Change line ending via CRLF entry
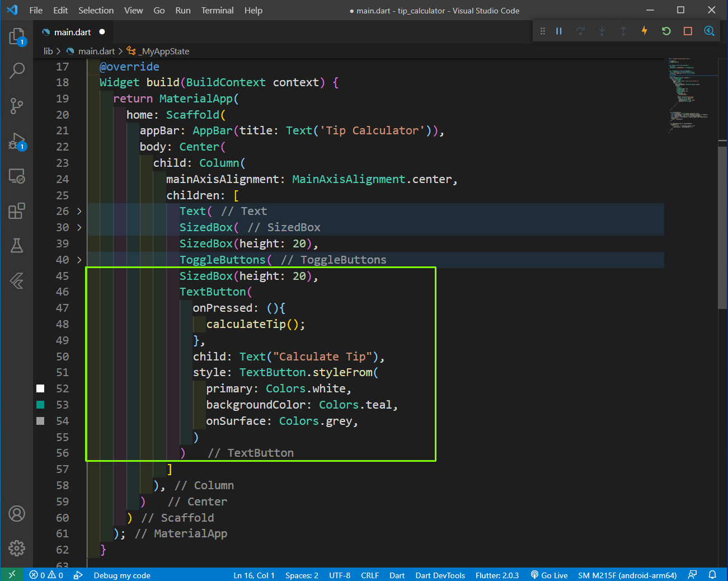Screen dimensions: 728x581 pos(370,575)
